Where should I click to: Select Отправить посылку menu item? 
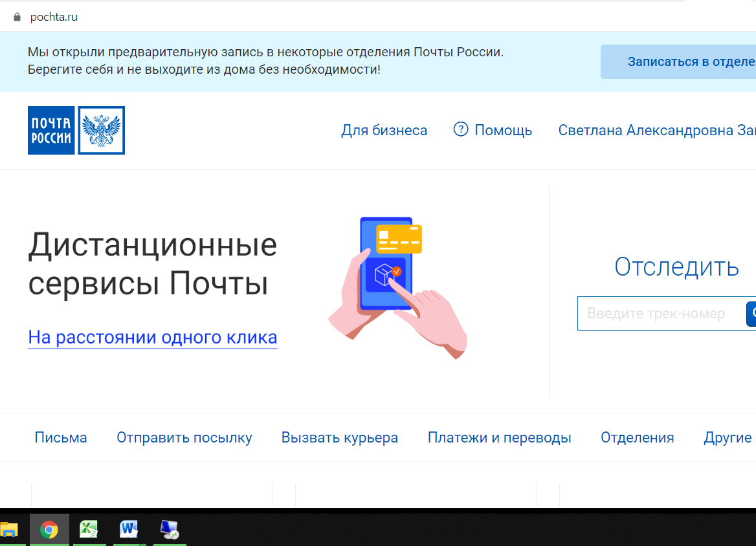(x=184, y=437)
